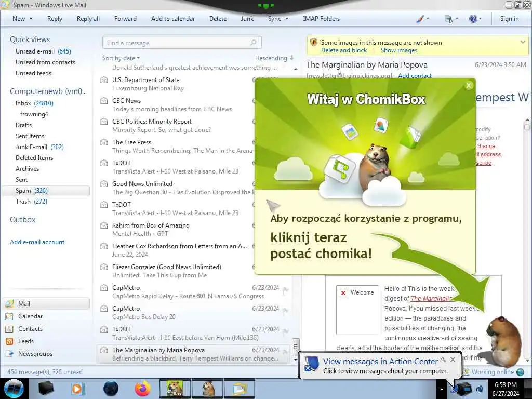Click the message list scrollbar thumb
This screenshot has height=399, width=532.
296,345
